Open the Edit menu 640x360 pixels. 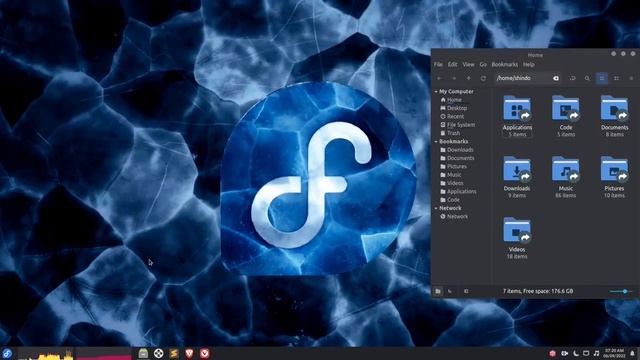click(452, 64)
